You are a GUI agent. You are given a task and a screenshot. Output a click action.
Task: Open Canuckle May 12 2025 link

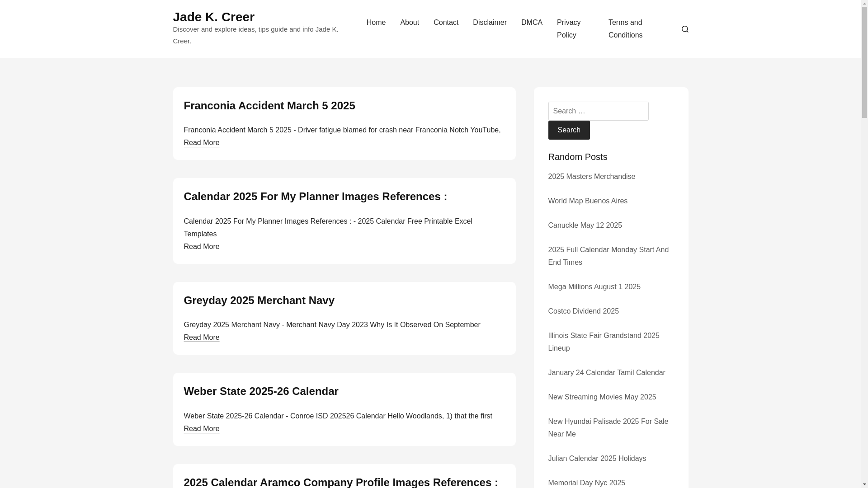coord(585,225)
